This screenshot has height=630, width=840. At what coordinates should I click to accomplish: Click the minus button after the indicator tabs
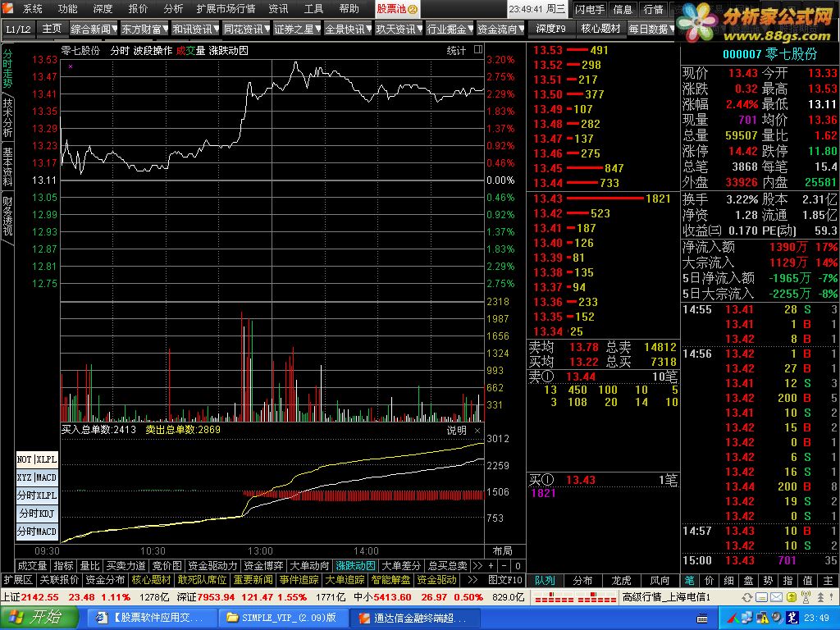click(504, 566)
